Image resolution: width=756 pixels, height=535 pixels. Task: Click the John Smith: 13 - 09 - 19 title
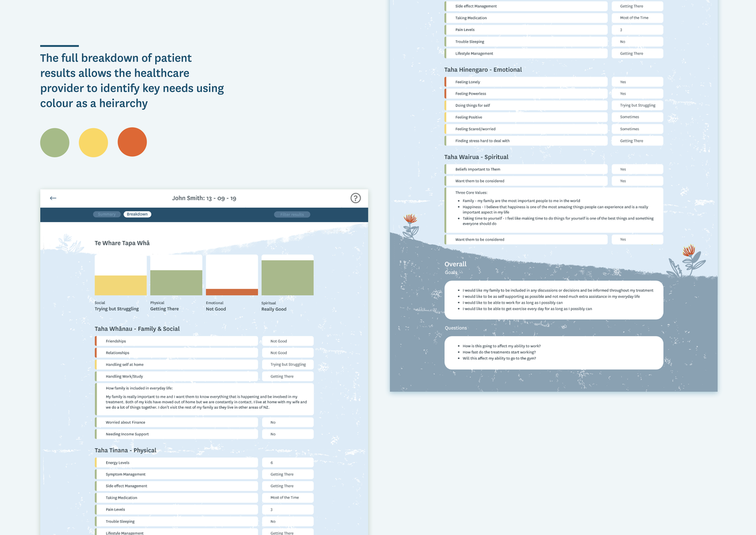pyautogui.click(x=204, y=198)
